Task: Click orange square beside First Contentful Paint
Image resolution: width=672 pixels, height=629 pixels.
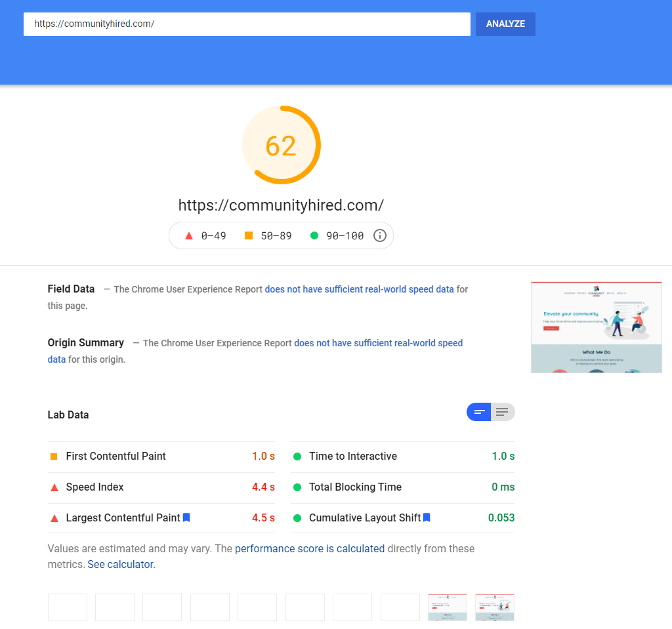Action: coord(54,457)
